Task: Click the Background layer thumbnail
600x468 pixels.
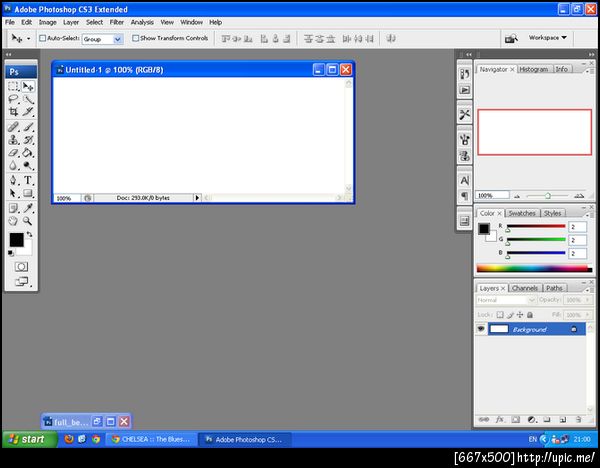Action: pos(499,329)
